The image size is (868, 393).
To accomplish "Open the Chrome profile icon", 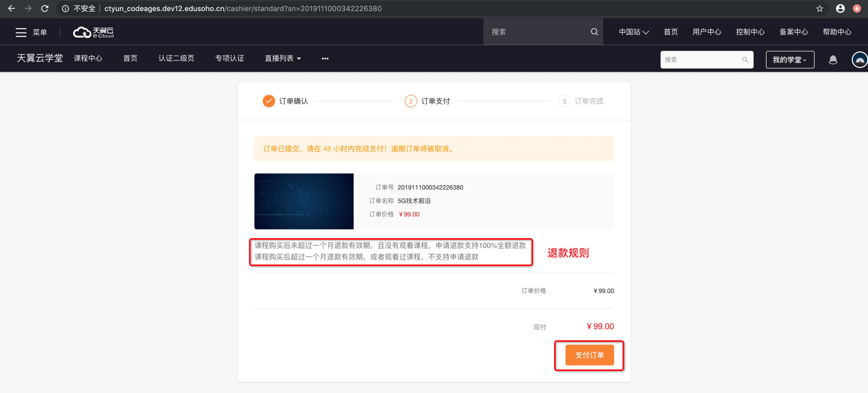I will pyautogui.click(x=840, y=9).
